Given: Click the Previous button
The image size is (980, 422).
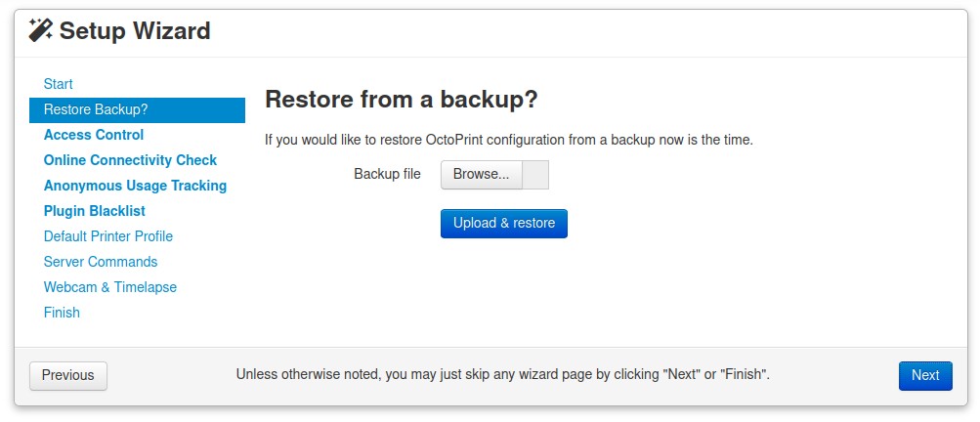Looking at the screenshot, I should [x=68, y=375].
